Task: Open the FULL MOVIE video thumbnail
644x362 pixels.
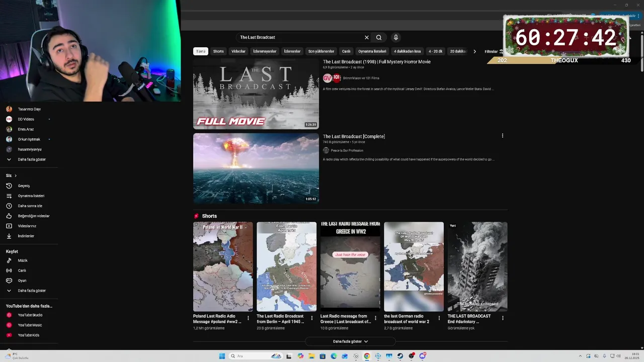Action: coord(256,94)
